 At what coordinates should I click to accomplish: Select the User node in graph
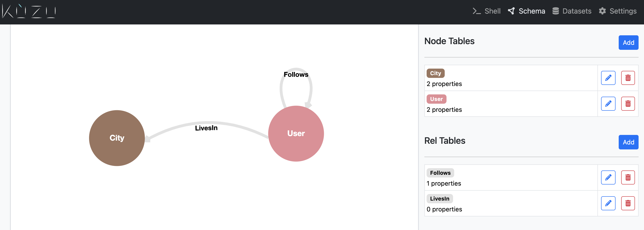point(296,134)
